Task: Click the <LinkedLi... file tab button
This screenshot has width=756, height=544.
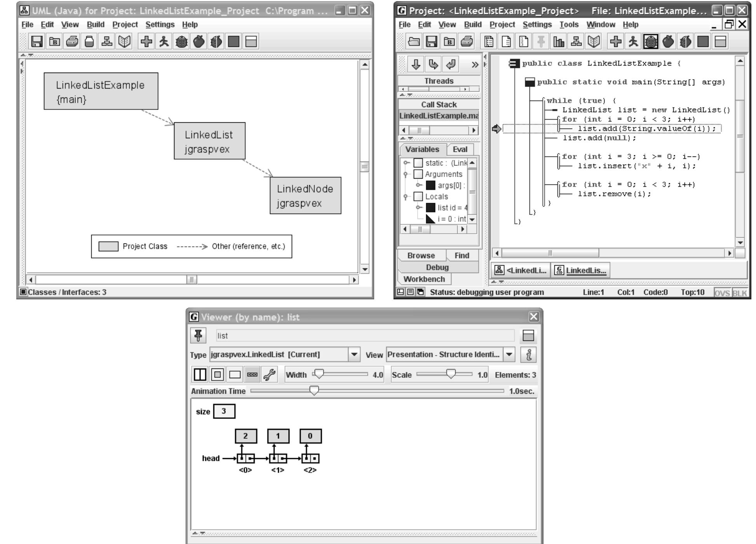Action: (522, 271)
